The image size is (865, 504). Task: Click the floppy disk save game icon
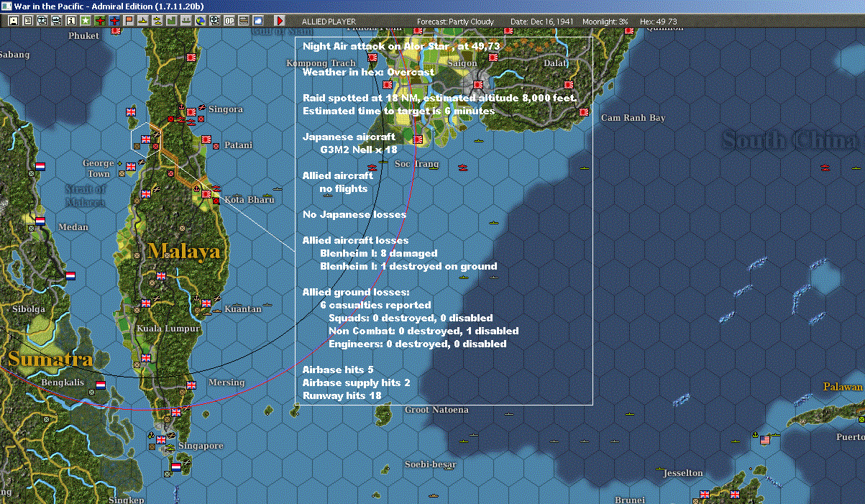(14, 22)
